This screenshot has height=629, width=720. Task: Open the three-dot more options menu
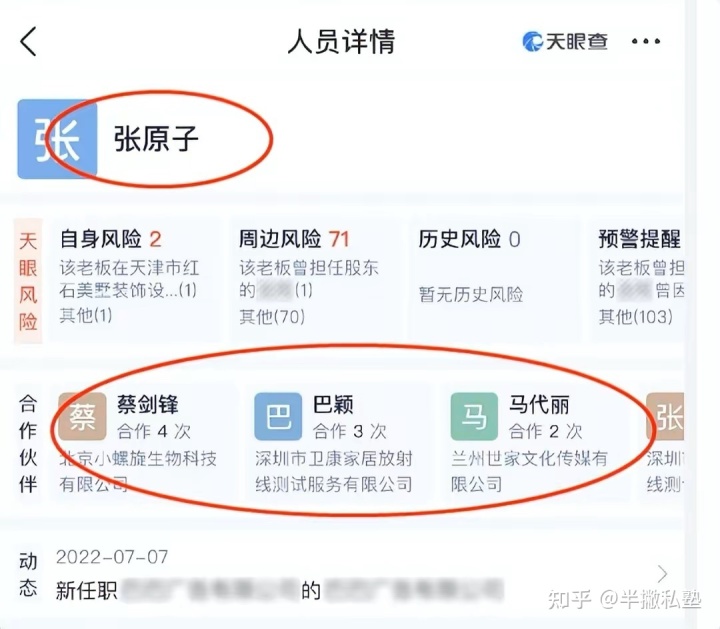[x=646, y=41]
